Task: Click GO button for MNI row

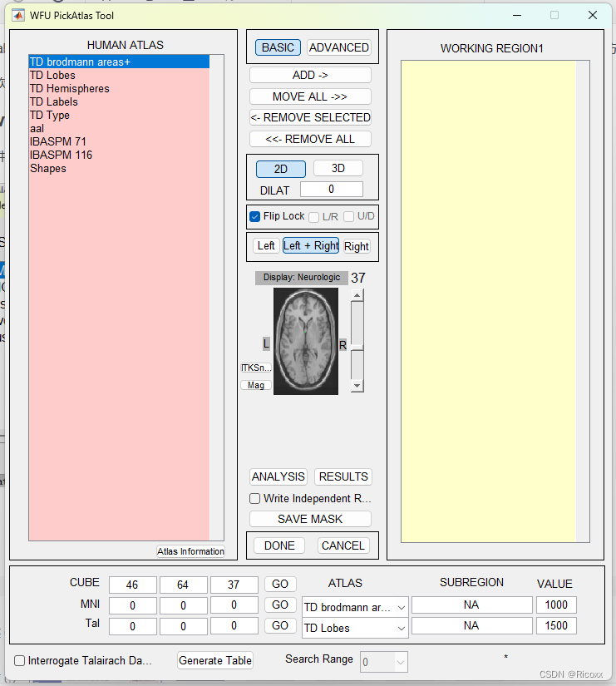Action: [x=280, y=605]
